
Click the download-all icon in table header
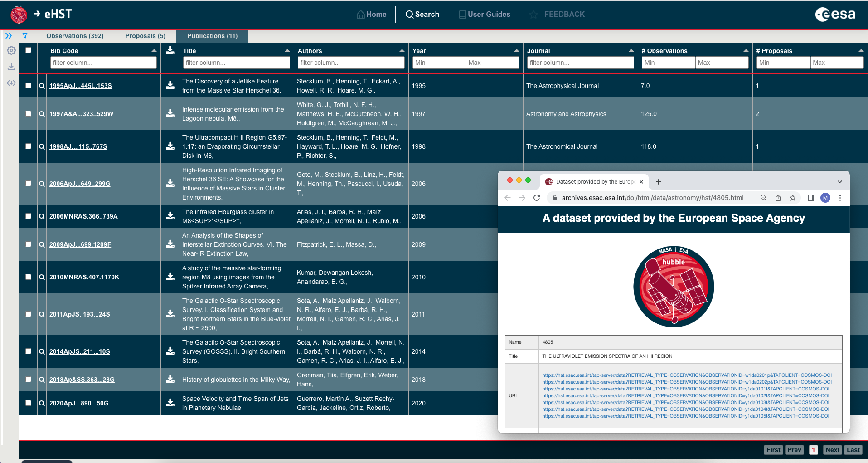pos(170,50)
